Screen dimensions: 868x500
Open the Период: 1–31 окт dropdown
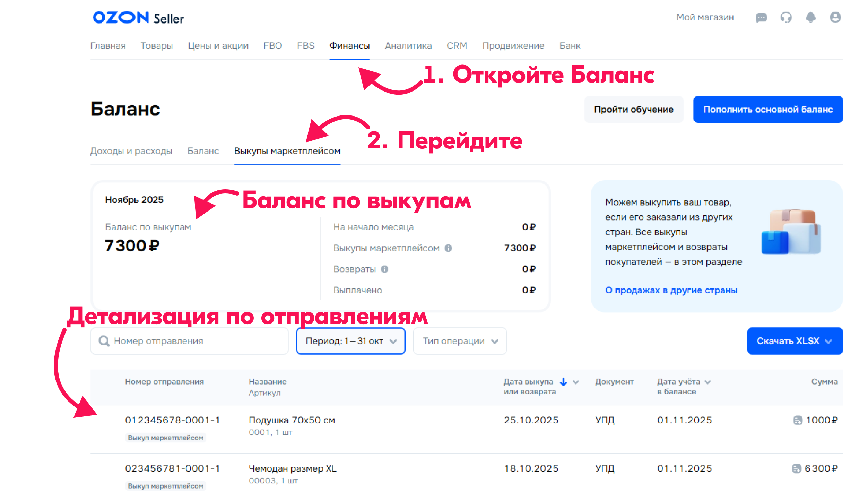350,341
